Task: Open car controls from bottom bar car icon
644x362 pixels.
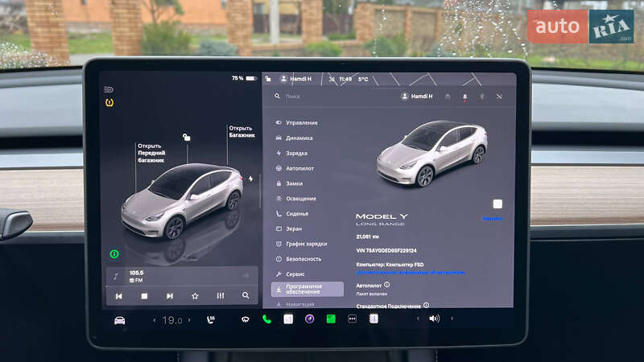Action: [119, 320]
